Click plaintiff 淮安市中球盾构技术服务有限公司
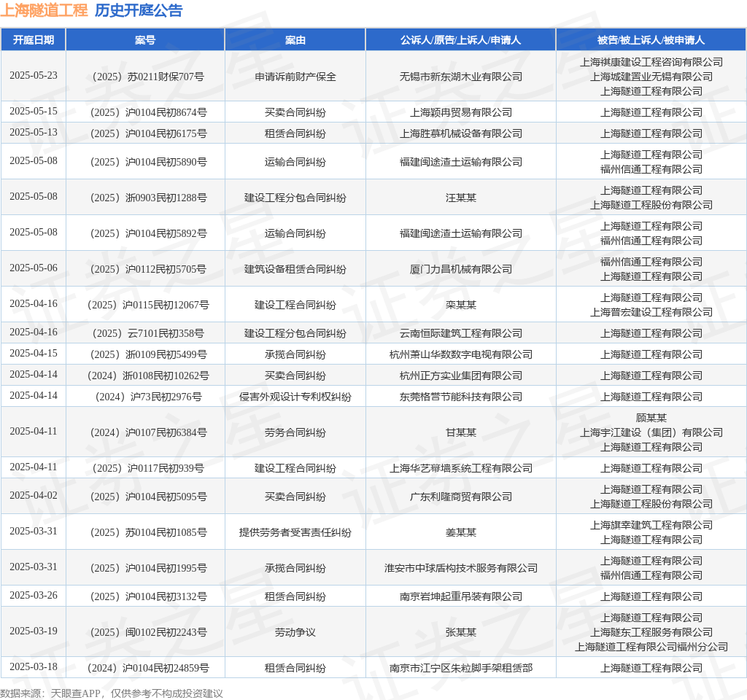 click(x=461, y=568)
